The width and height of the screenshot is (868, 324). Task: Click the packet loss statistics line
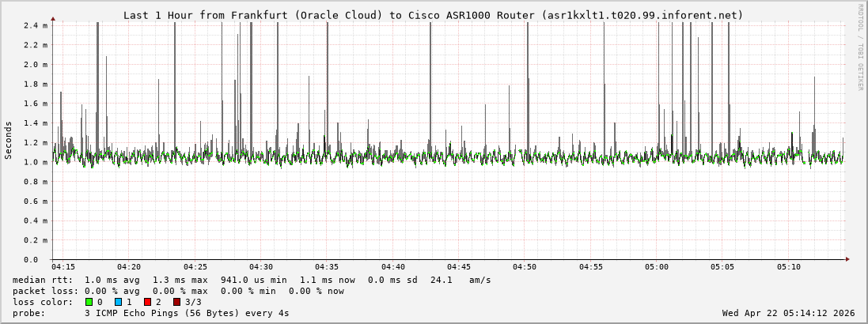(178, 291)
